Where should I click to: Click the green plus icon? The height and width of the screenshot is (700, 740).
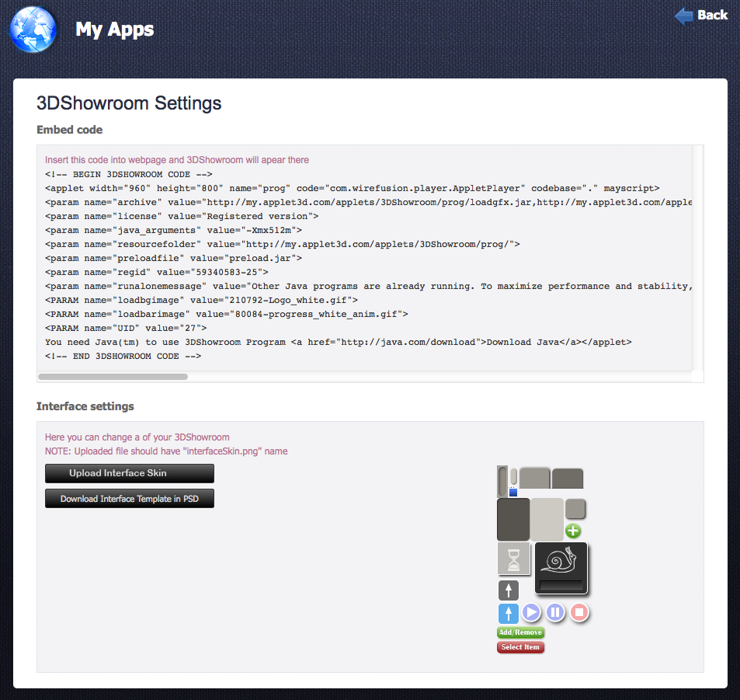tap(573, 531)
